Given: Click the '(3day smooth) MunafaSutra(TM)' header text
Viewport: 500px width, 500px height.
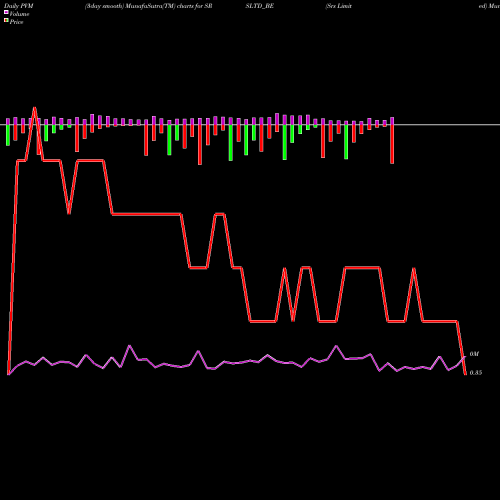Looking at the screenshot, I should pyautogui.click(x=130, y=6).
